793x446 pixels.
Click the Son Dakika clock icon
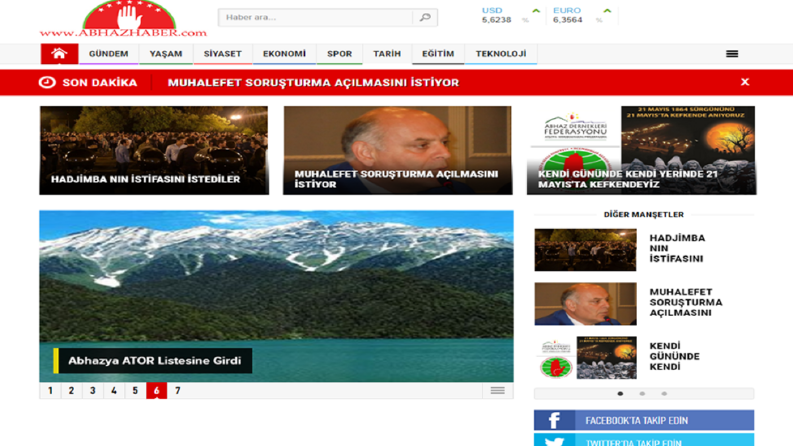pos(47,82)
